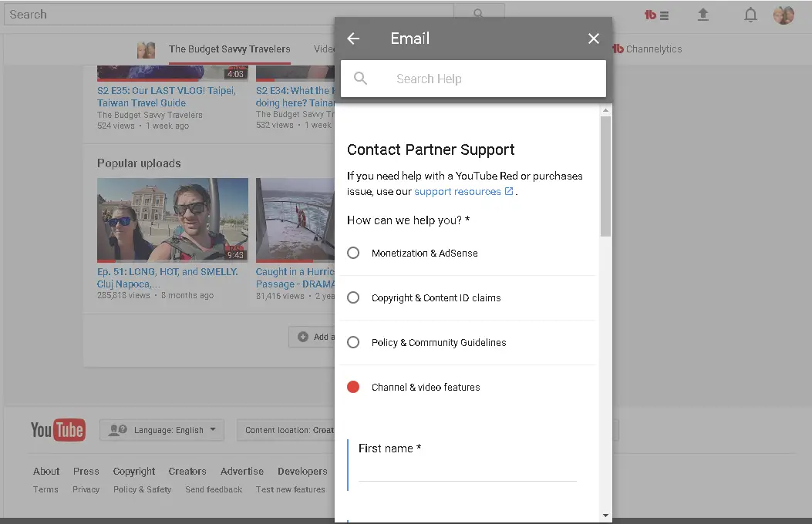The width and height of the screenshot is (812, 524).
Task: Go back using the Email panel arrow
Action: (x=353, y=39)
